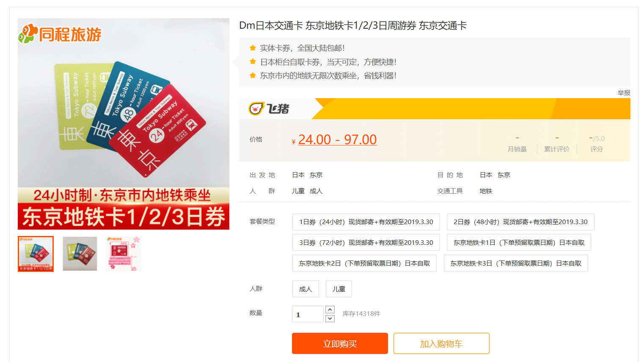View second thumbnail of subway cards
The width and height of the screenshot is (644, 362).
(80, 254)
